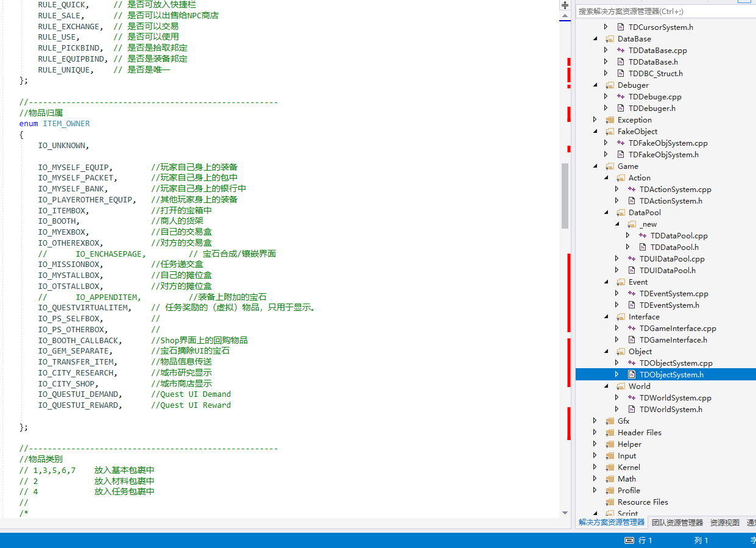Select TDGameInterface.cpp in the tree

point(677,329)
